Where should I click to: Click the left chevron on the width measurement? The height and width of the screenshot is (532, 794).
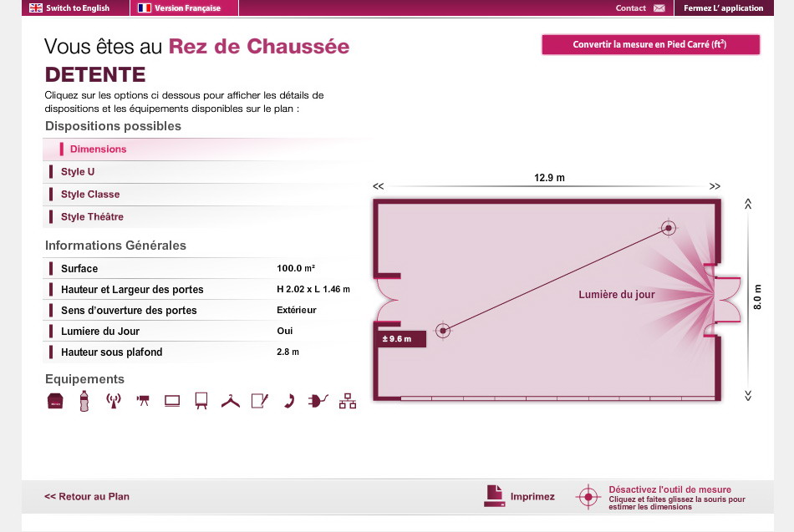click(x=379, y=185)
